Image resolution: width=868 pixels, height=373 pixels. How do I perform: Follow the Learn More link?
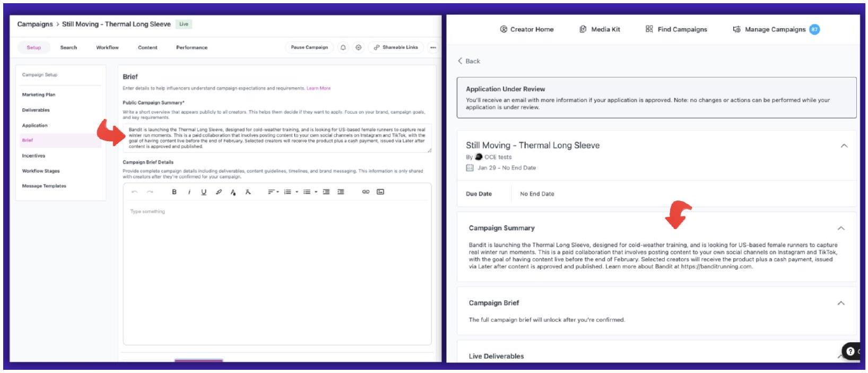click(x=318, y=89)
